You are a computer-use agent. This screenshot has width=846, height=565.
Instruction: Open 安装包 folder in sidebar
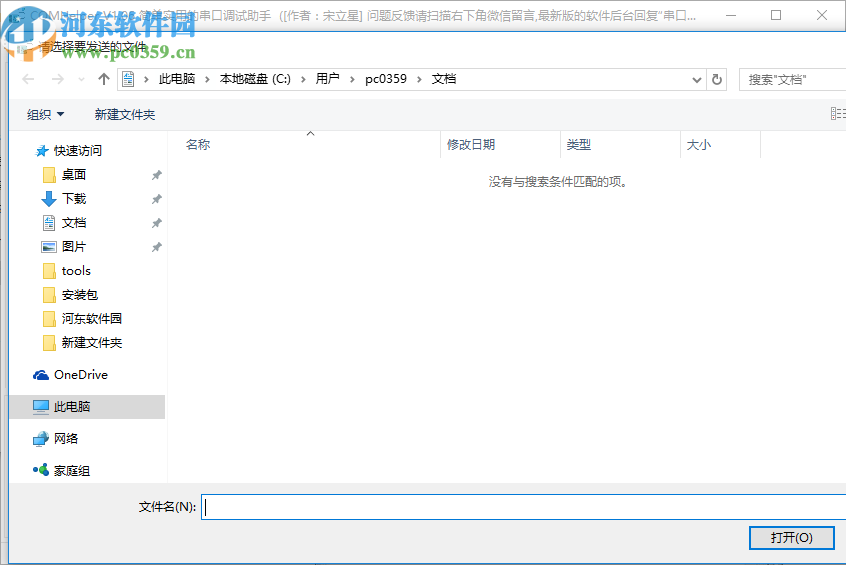pos(79,295)
